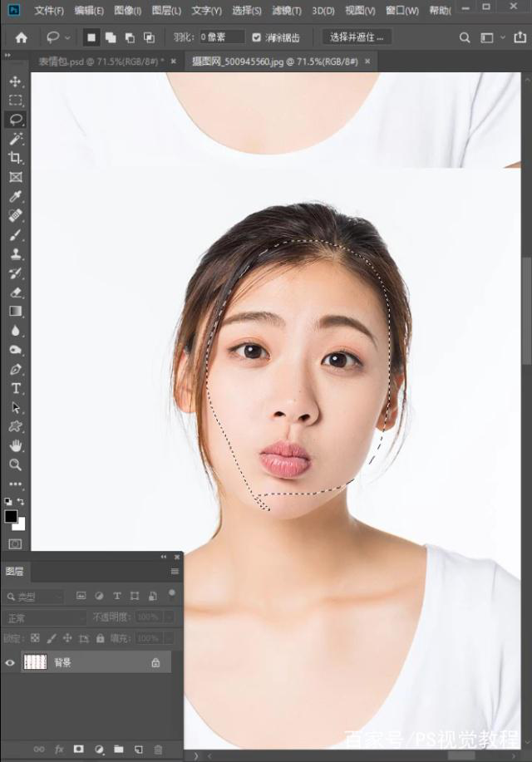The image size is (532, 762).
Task: Open the 编辑(E) menu
Action: pos(88,10)
